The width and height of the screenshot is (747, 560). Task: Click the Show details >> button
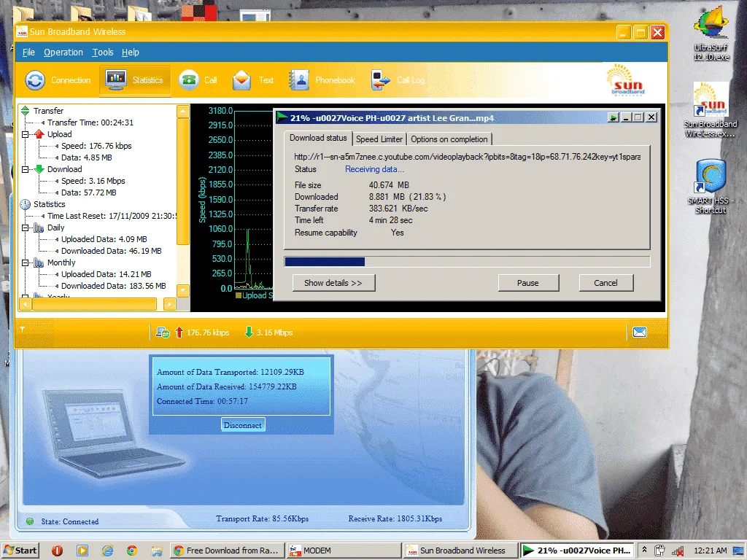(333, 283)
